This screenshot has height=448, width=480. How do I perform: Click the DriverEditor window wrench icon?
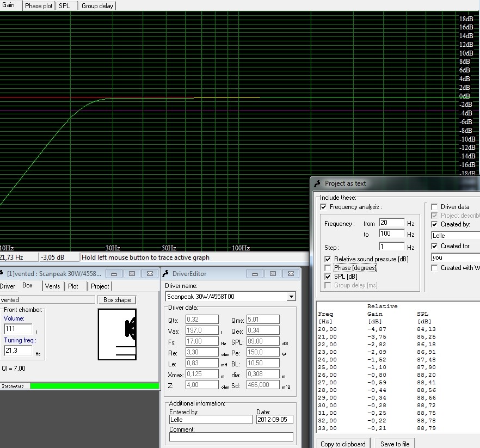165,273
